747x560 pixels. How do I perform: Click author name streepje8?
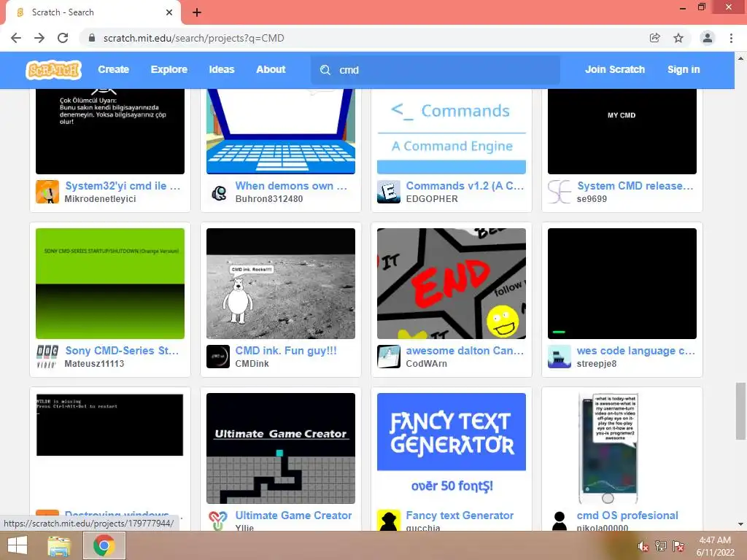coord(597,363)
